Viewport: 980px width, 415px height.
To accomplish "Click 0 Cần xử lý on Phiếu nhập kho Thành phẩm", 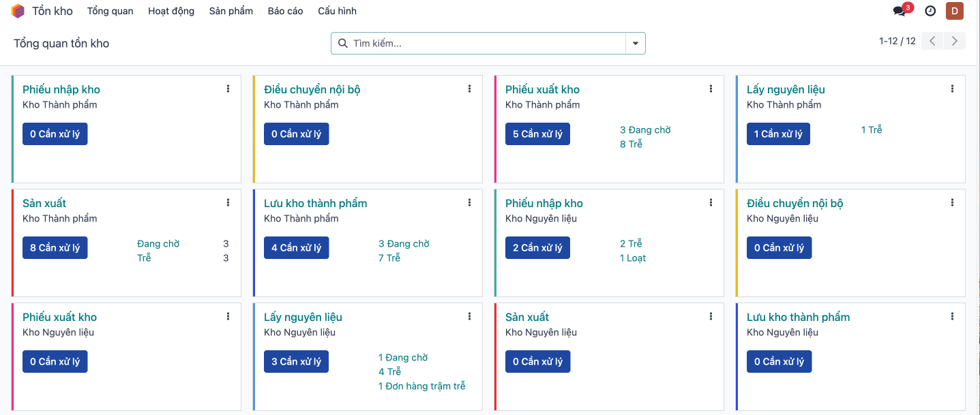I will [x=55, y=134].
